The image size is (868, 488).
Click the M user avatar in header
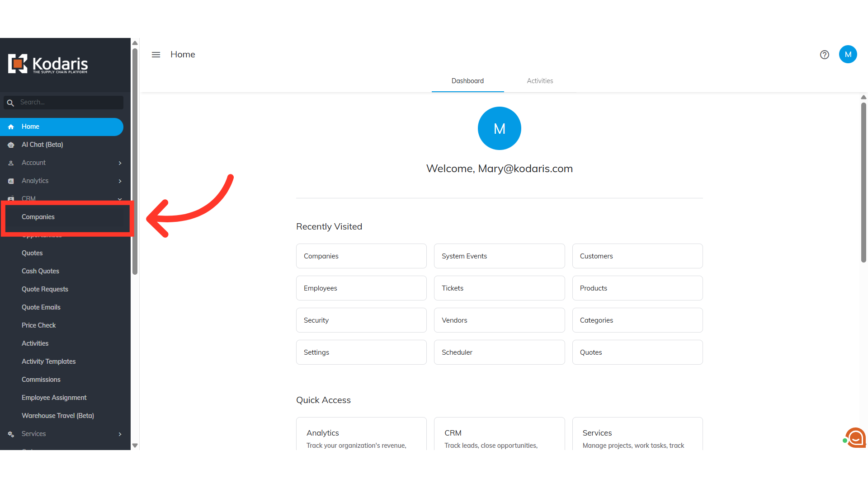(x=848, y=55)
